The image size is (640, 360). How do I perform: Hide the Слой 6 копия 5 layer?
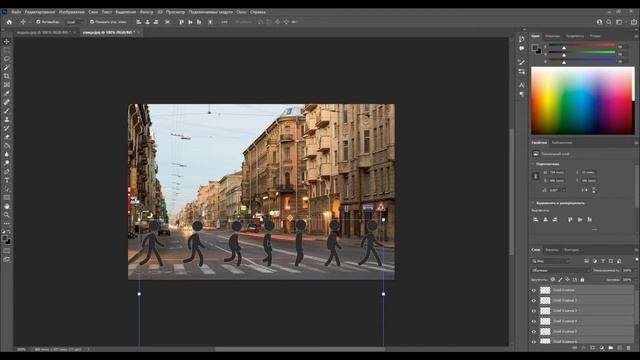tap(534, 331)
